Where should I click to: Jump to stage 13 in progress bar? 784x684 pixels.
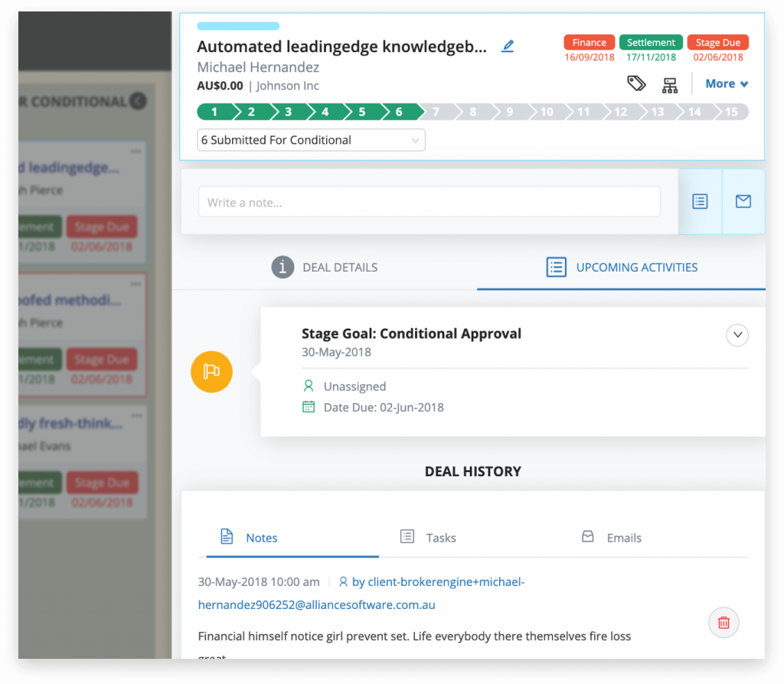pos(658,112)
